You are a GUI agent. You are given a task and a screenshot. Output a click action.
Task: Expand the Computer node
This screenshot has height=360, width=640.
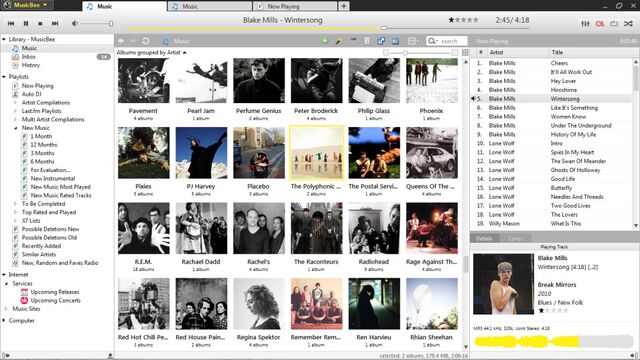[4, 320]
